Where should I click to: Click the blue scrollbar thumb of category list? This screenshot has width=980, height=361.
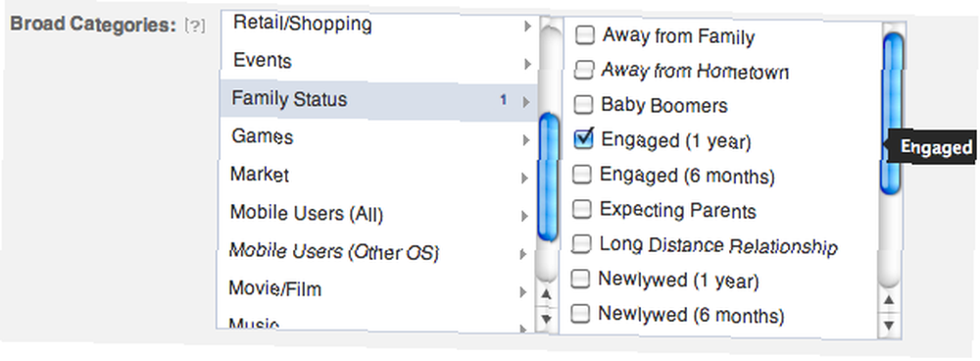(x=548, y=178)
